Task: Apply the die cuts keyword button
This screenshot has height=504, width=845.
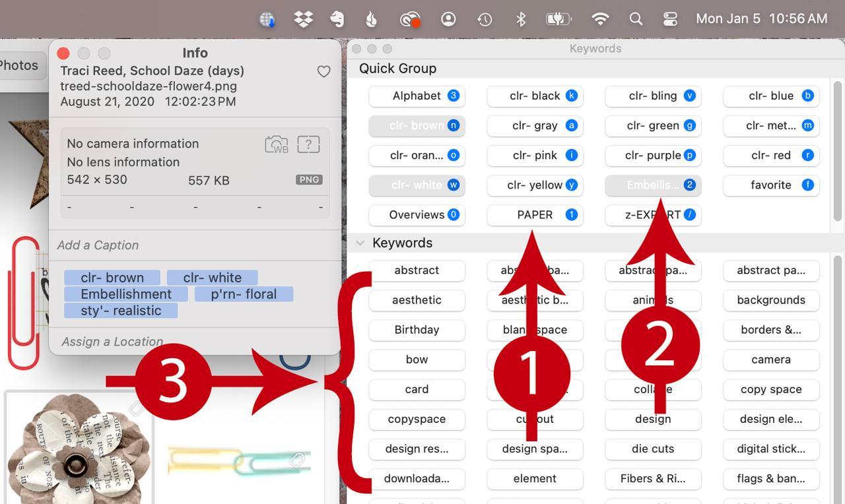Action: (x=652, y=449)
